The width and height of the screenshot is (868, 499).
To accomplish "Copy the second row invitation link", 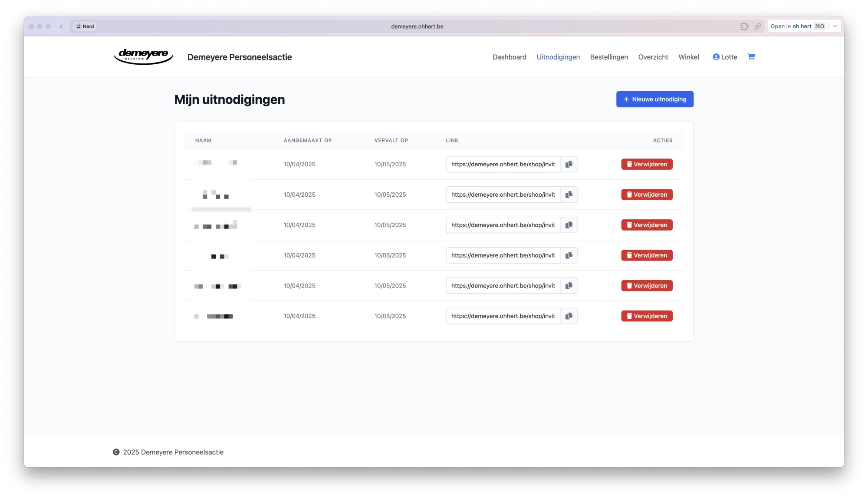I will coord(569,195).
